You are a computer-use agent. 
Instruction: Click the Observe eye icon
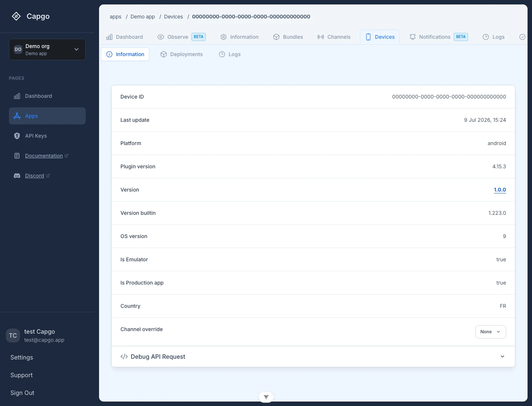coord(161,37)
